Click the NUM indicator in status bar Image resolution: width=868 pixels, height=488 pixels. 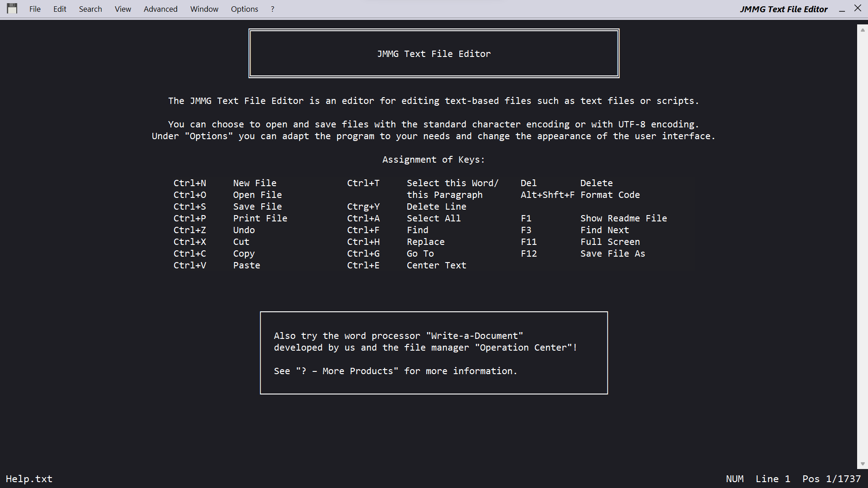point(735,479)
